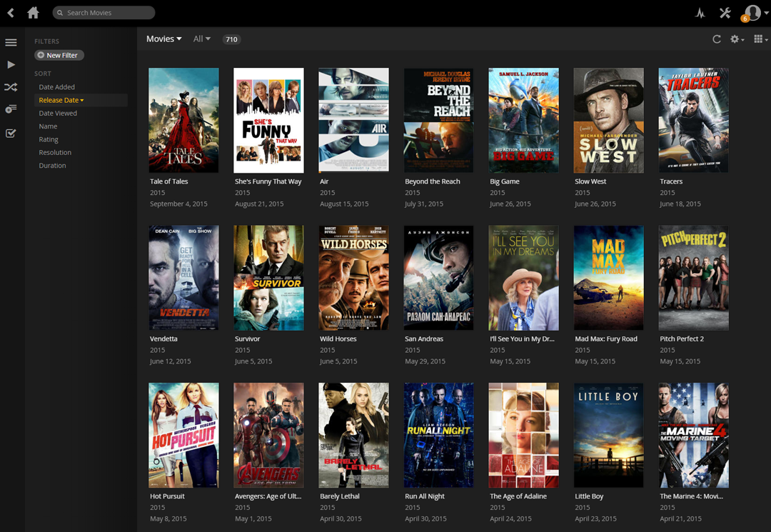Sort by Resolution
The width and height of the screenshot is (771, 532).
[55, 152]
